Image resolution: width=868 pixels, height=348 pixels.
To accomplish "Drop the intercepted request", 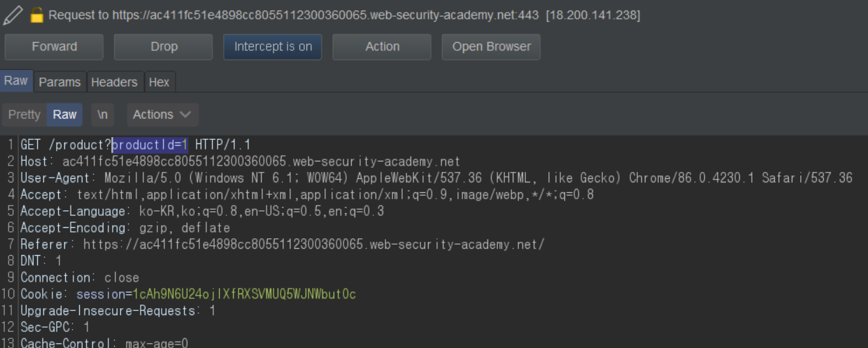I will tap(164, 47).
